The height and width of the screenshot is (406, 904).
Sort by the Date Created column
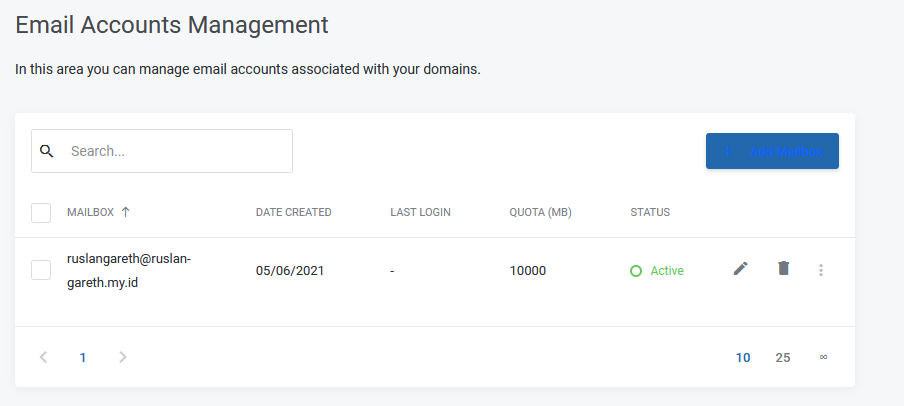tap(293, 212)
